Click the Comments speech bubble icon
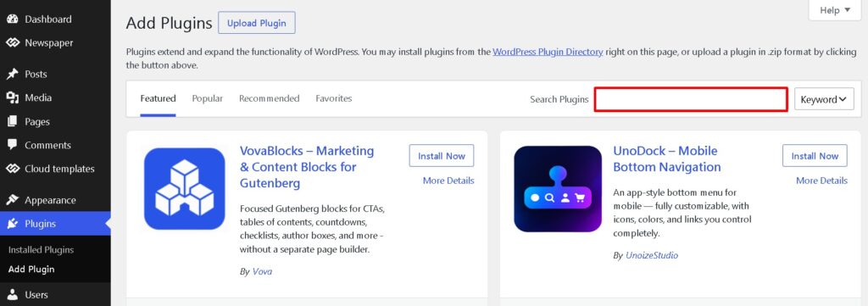 tap(12, 145)
